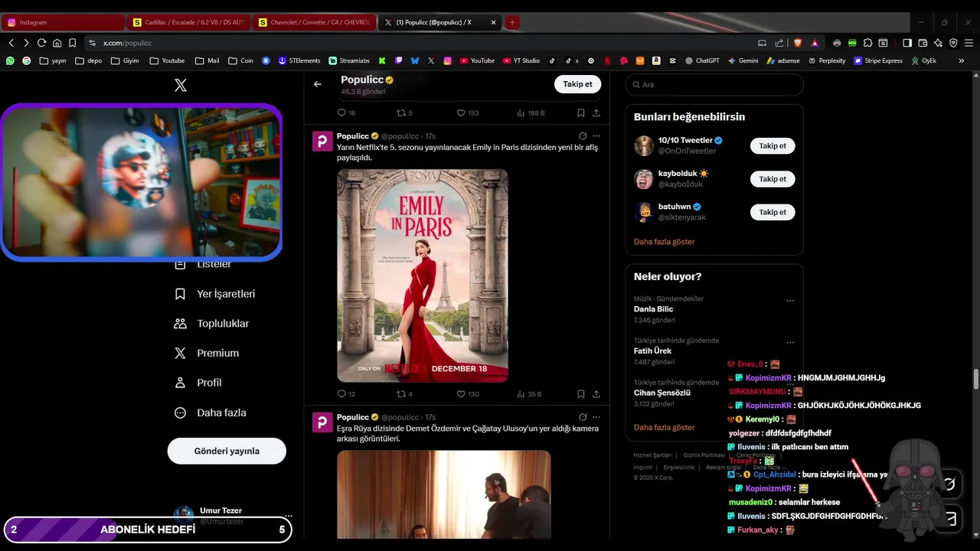Open Grok icon on Emily in Paris post
The image size is (980, 551).
point(583,136)
